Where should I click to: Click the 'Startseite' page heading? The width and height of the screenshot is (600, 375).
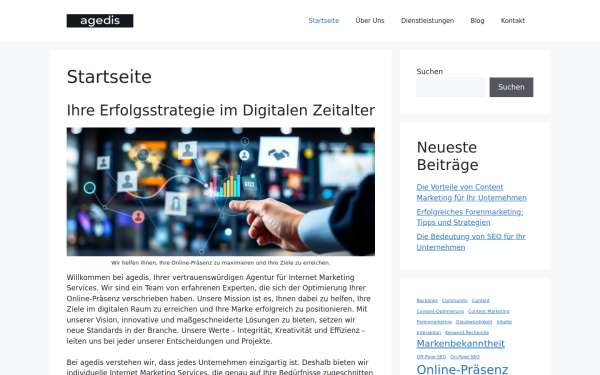109,77
